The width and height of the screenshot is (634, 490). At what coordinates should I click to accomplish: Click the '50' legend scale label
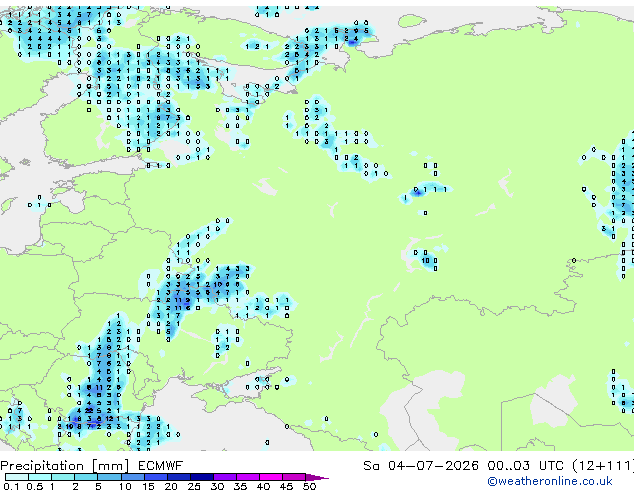[309, 486]
